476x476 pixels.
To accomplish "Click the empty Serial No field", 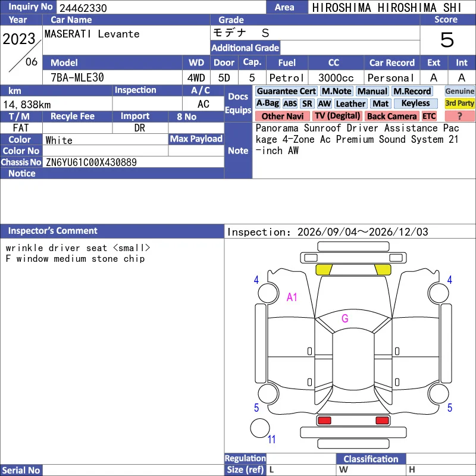I will click(x=133, y=470).
